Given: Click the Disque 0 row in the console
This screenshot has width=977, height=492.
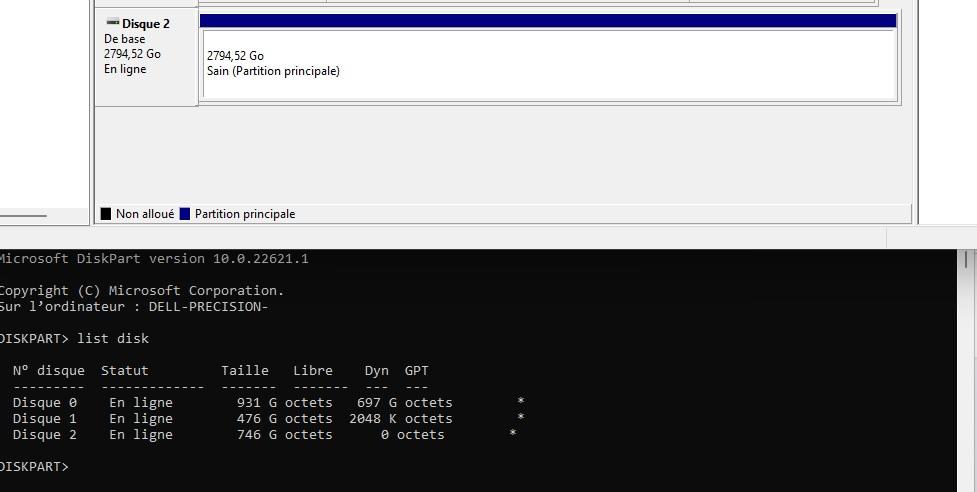Looking at the screenshot, I should click(268, 402).
